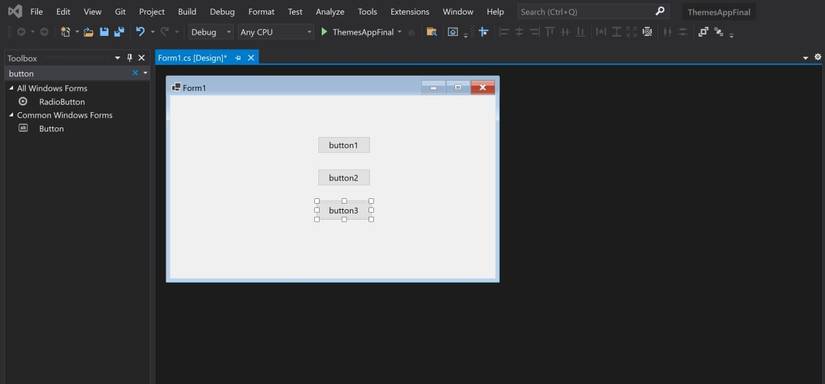Select button3 on the form

click(x=344, y=210)
